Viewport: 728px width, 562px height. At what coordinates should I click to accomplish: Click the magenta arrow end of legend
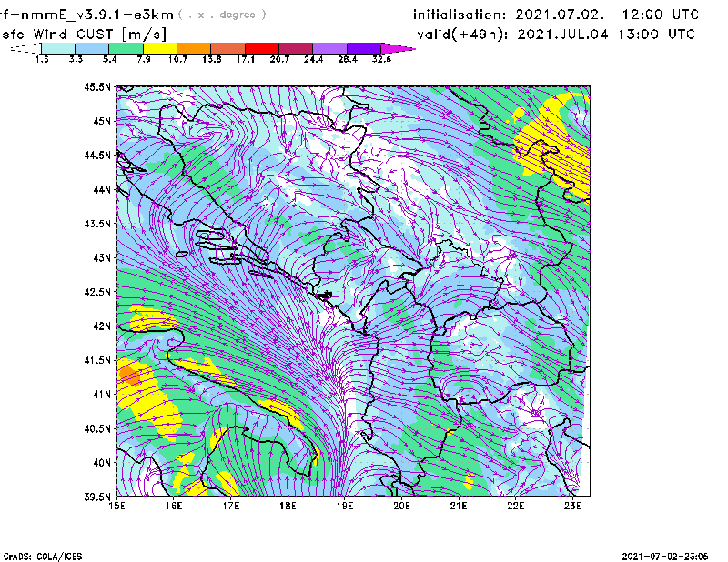coord(398,48)
